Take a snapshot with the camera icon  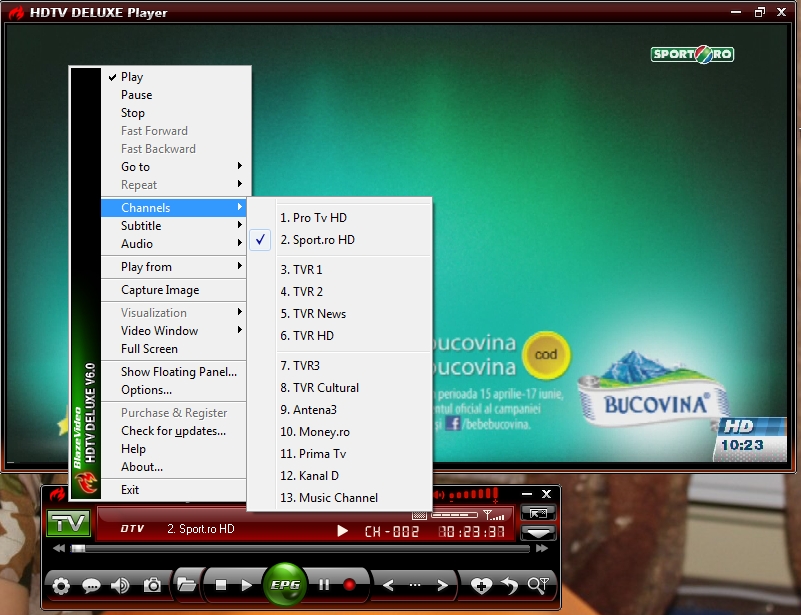(x=152, y=586)
